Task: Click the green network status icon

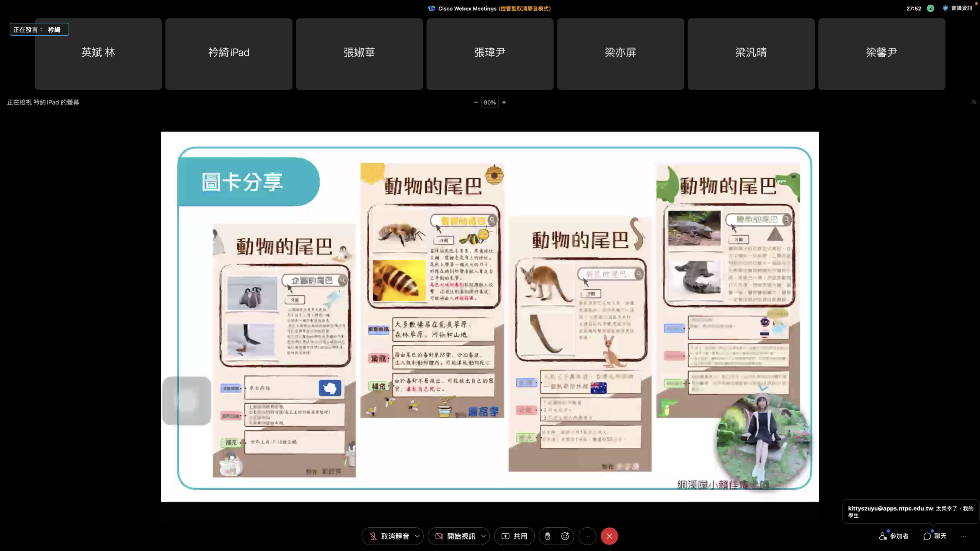Action: tap(931, 8)
